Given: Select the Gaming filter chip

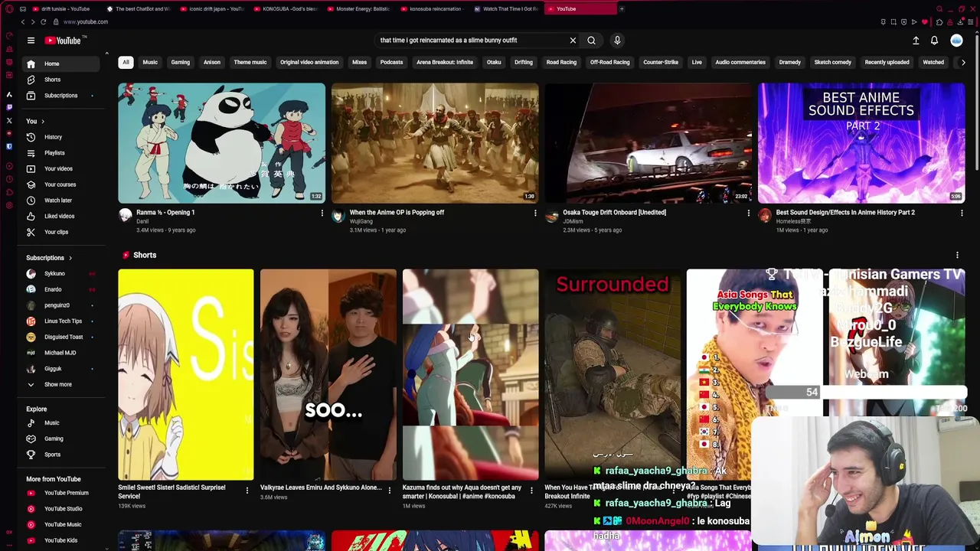Looking at the screenshot, I should [181, 62].
